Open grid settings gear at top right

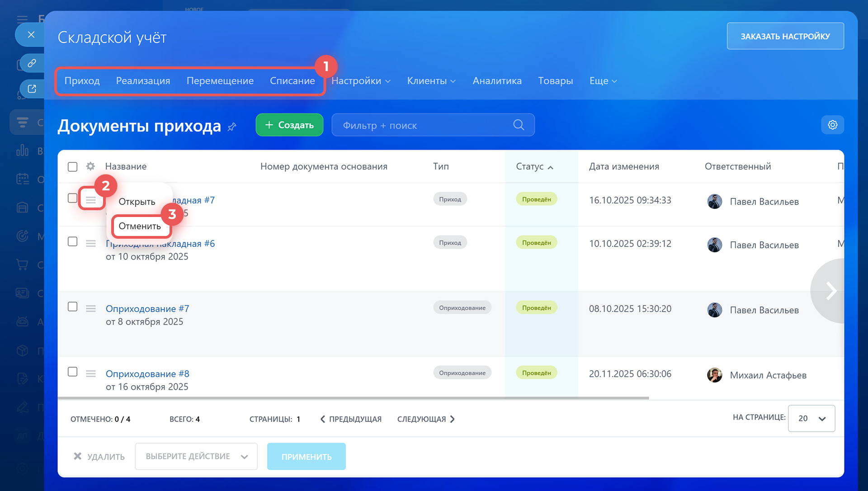click(832, 125)
